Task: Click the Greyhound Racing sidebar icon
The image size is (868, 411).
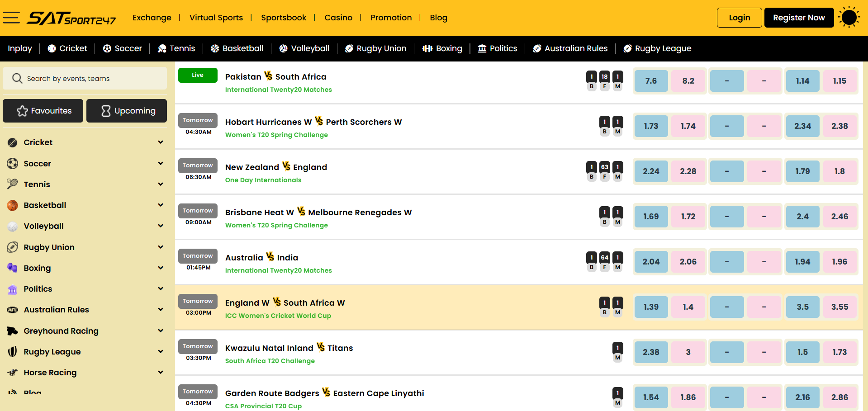Action: (x=13, y=331)
